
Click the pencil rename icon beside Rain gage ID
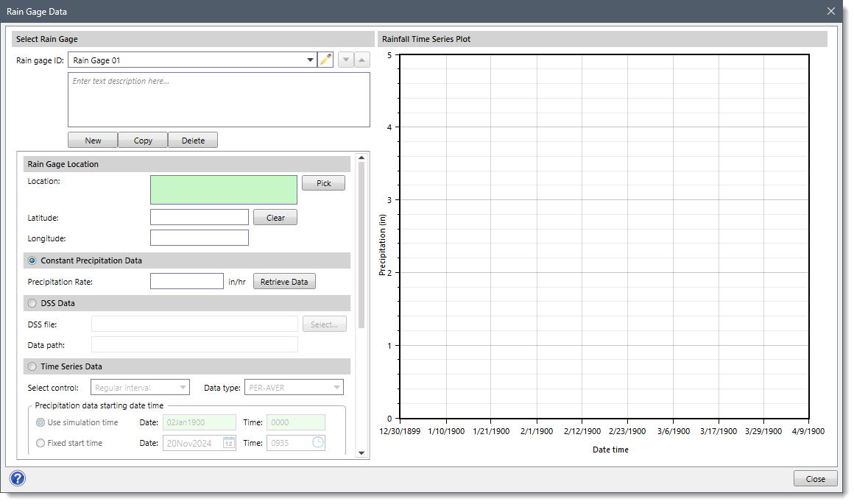click(325, 60)
